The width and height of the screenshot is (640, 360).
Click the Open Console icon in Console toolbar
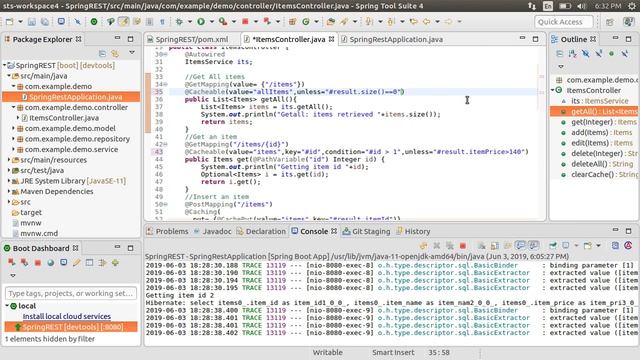click(x=587, y=246)
